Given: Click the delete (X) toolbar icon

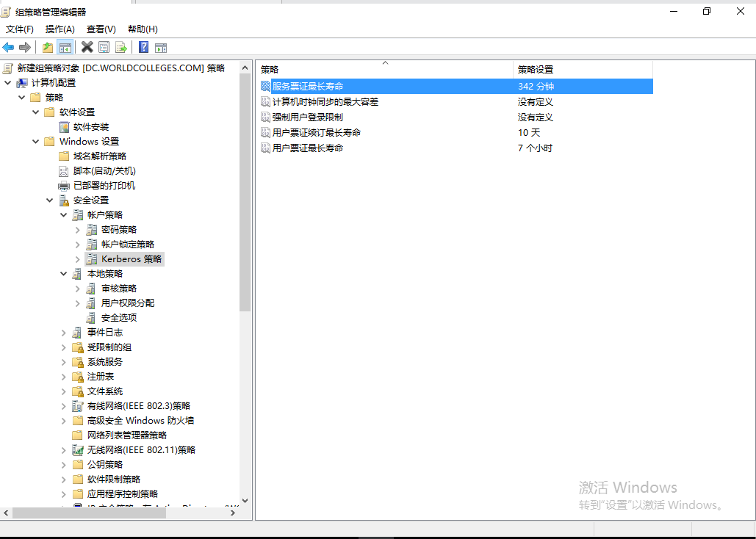Looking at the screenshot, I should point(87,46).
